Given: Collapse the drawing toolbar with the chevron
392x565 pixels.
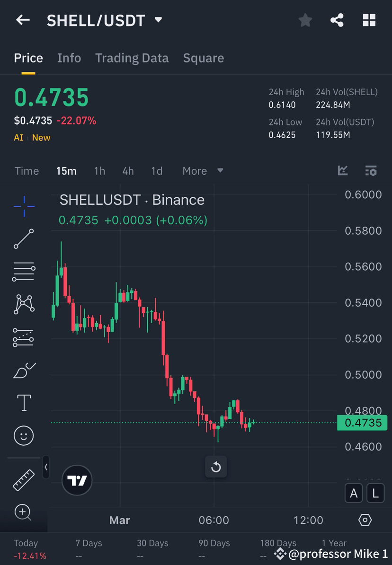Looking at the screenshot, I should (x=46, y=468).
